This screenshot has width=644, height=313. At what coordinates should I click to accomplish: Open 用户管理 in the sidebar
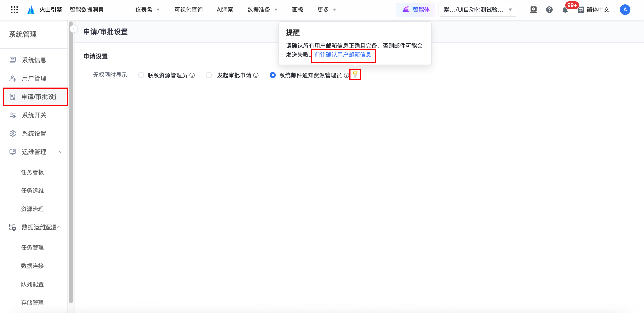pyautogui.click(x=34, y=78)
